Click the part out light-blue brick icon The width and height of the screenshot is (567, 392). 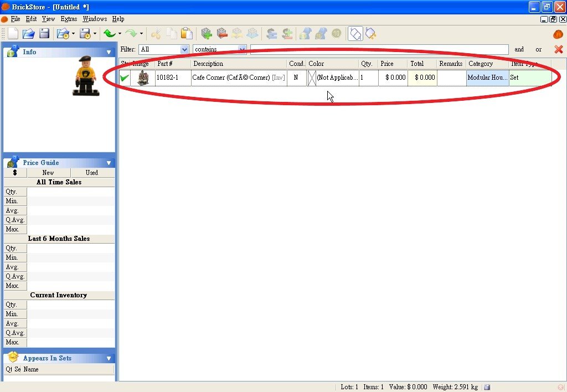coord(252,34)
